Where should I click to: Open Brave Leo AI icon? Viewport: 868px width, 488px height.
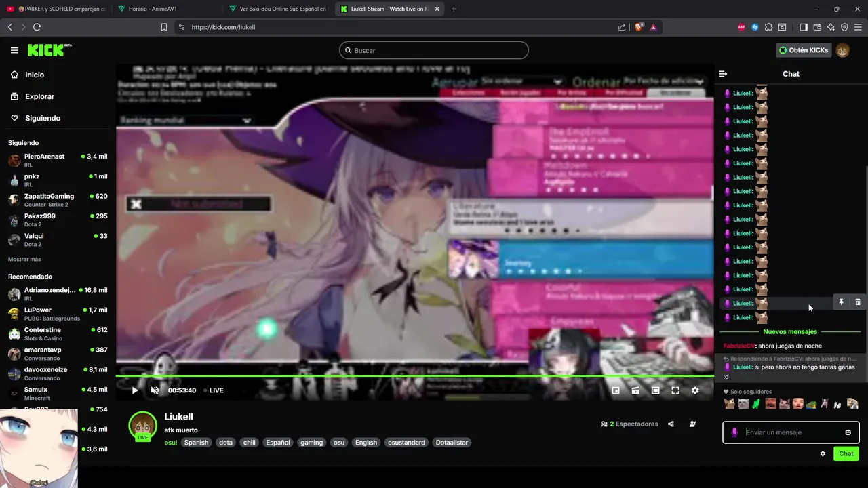point(831,27)
